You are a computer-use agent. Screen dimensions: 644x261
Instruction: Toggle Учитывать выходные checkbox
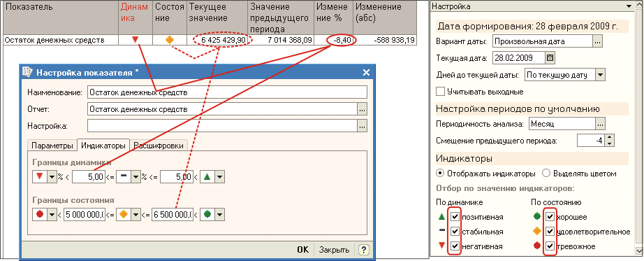click(440, 92)
